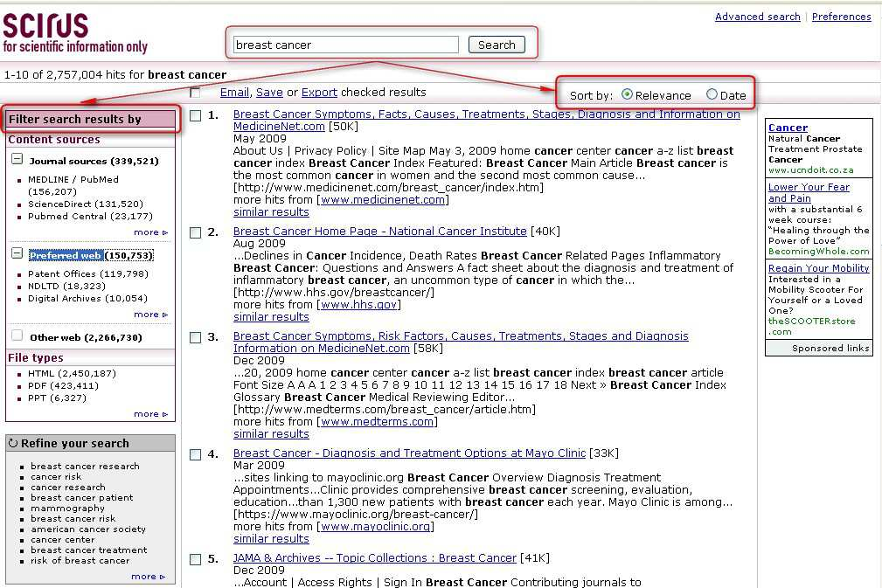Refine search with cancer risk
The image size is (882, 588).
pos(56,477)
